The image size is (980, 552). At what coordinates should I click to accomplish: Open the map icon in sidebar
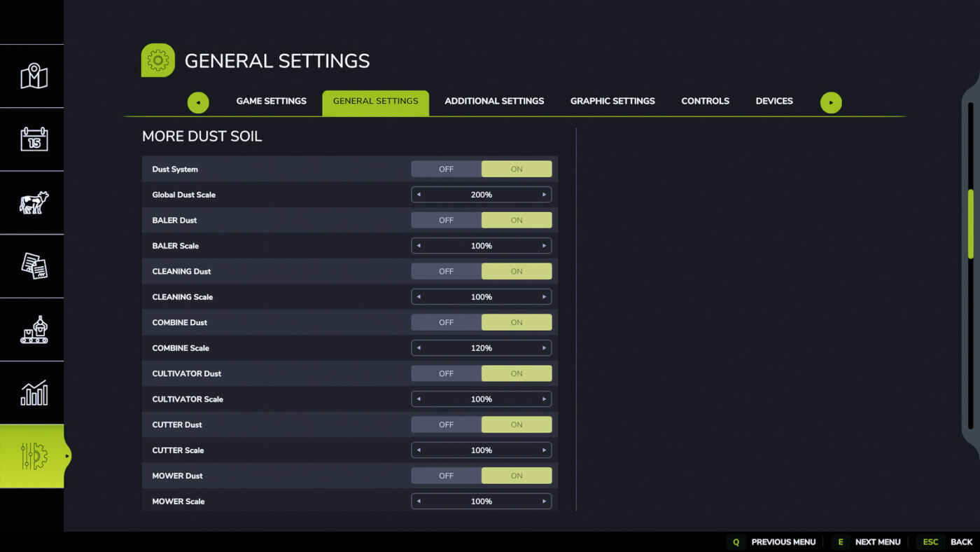(33, 76)
